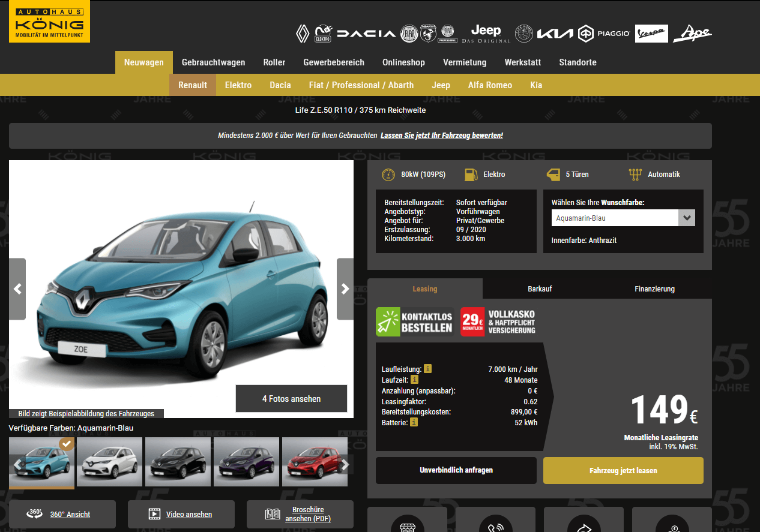Select Renault in the submenu

click(193, 85)
